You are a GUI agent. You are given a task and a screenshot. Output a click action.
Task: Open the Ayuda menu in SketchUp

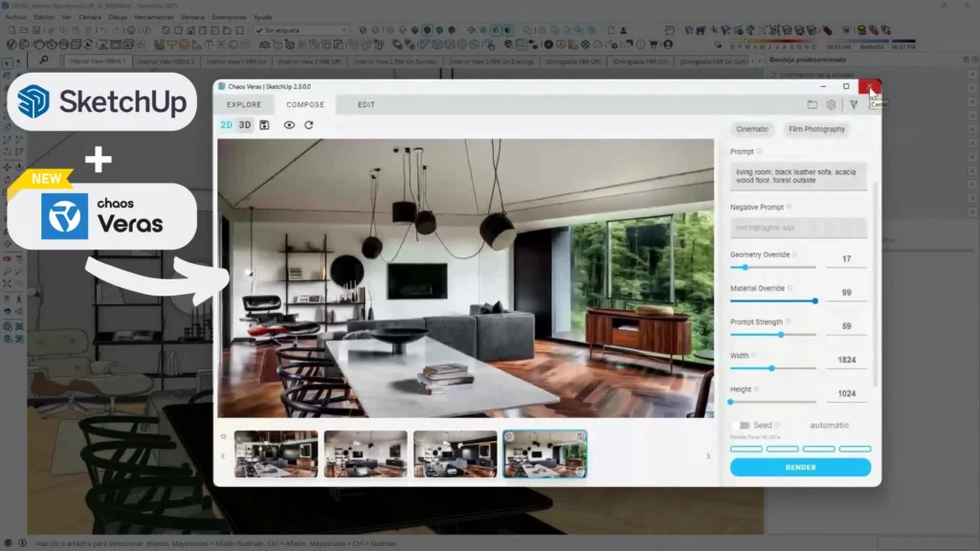pos(262,17)
